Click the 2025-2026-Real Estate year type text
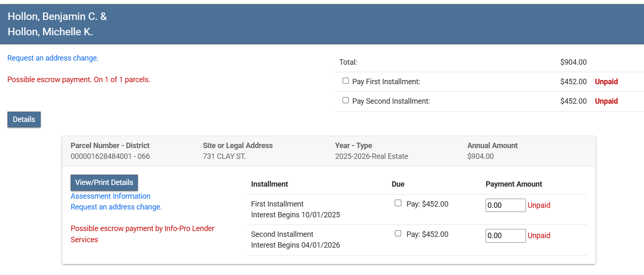The height and width of the screenshot is (275, 644). 371,156
